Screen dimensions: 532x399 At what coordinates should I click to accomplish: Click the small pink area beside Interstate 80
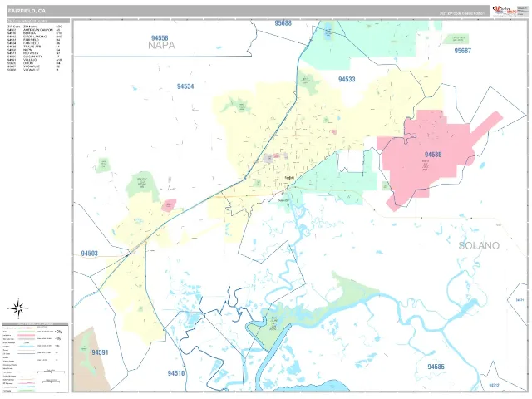(169, 205)
